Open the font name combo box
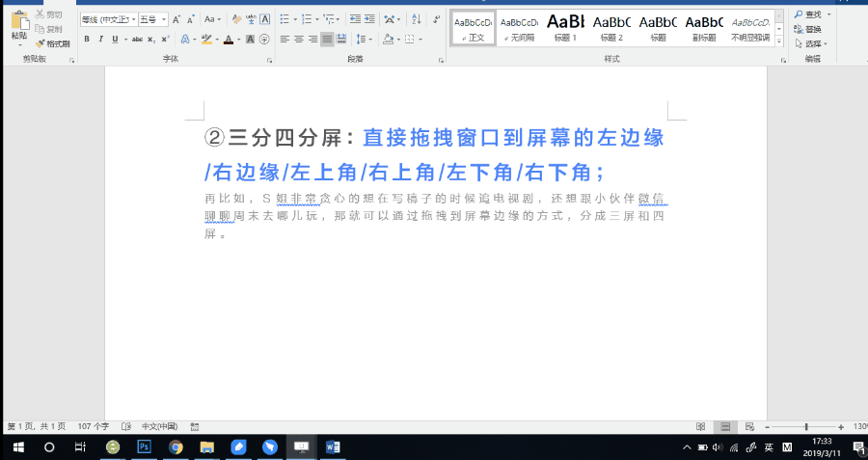The height and width of the screenshot is (460, 868). tap(108, 19)
